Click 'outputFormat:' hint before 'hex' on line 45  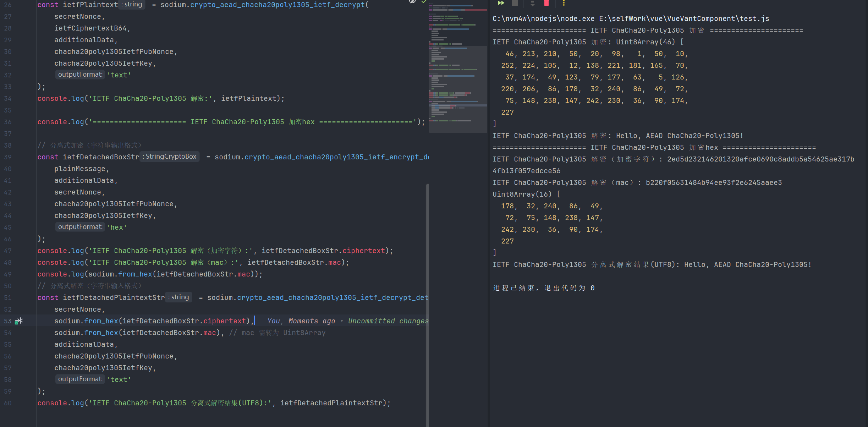point(80,227)
